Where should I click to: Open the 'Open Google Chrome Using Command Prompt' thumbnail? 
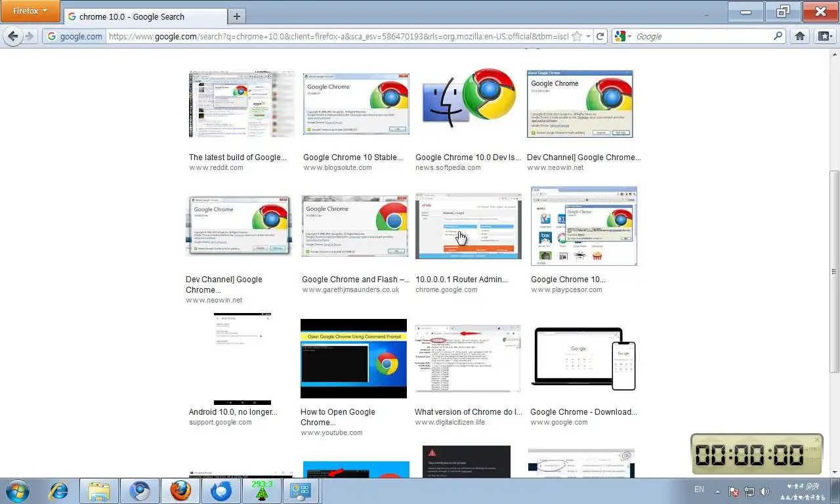[x=354, y=358]
